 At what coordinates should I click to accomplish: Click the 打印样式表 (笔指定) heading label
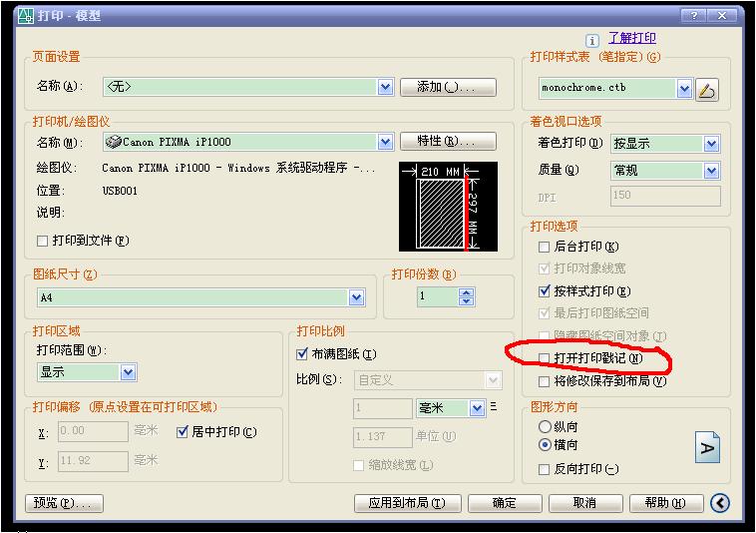click(x=595, y=57)
